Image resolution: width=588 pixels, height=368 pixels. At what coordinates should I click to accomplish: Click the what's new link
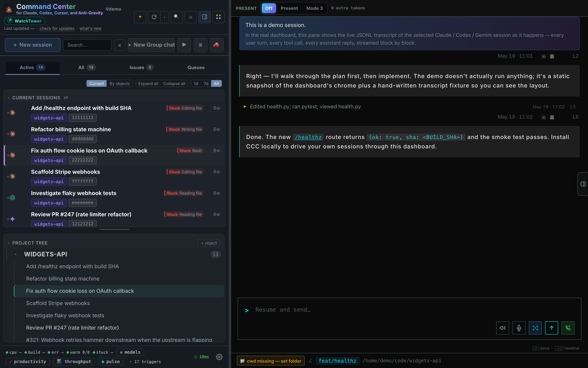pos(90,28)
